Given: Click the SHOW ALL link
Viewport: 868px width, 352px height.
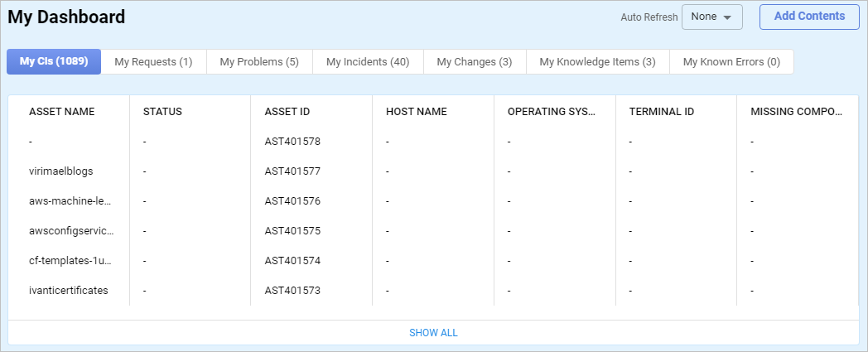Looking at the screenshot, I should coord(433,333).
